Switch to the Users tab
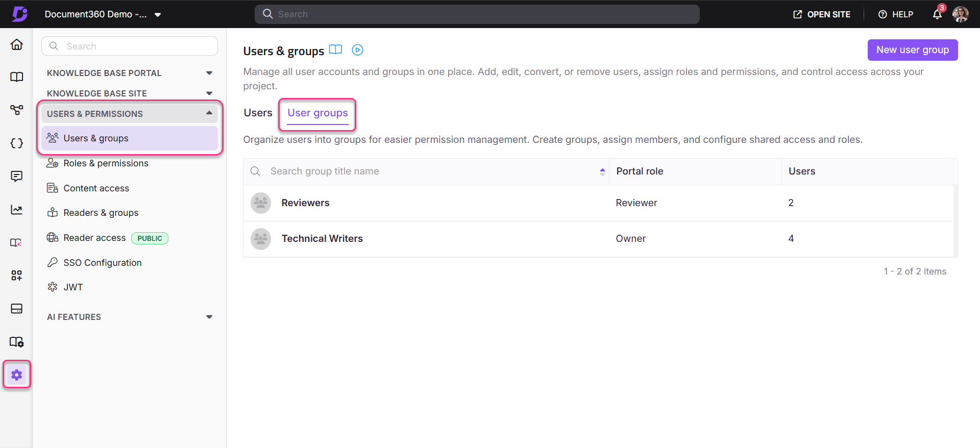The image size is (980, 448). point(258,113)
